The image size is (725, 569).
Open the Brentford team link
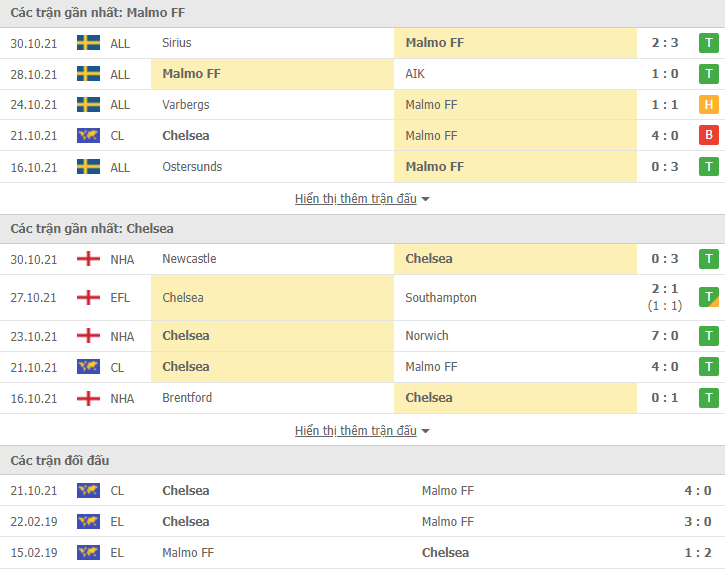pyautogui.click(x=187, y=398)
